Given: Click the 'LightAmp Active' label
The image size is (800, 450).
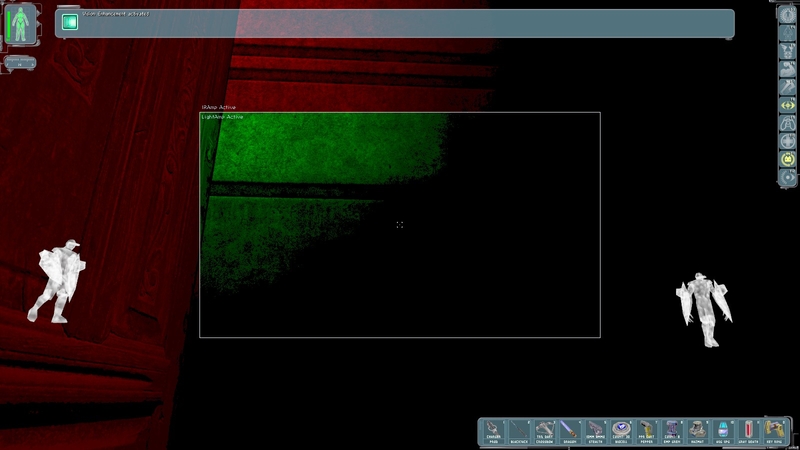Looking at the screenshot, I should click(222, 117).
